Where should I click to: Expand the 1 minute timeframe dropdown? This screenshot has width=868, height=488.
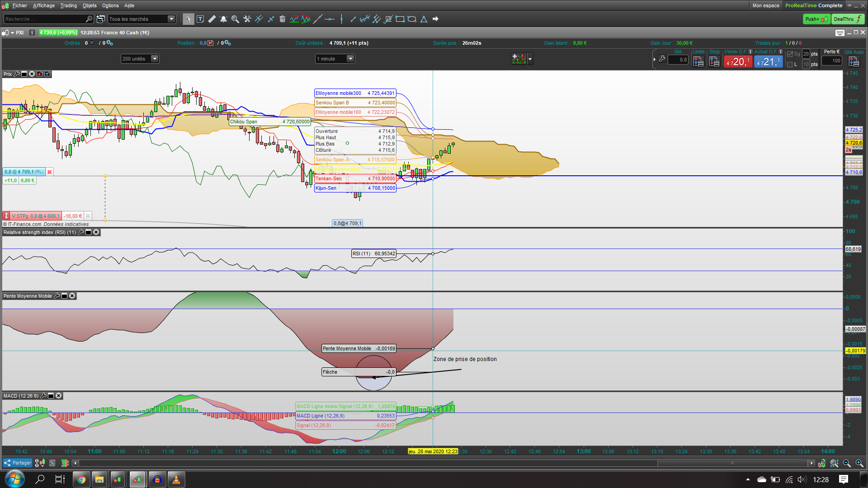(350, 59)
